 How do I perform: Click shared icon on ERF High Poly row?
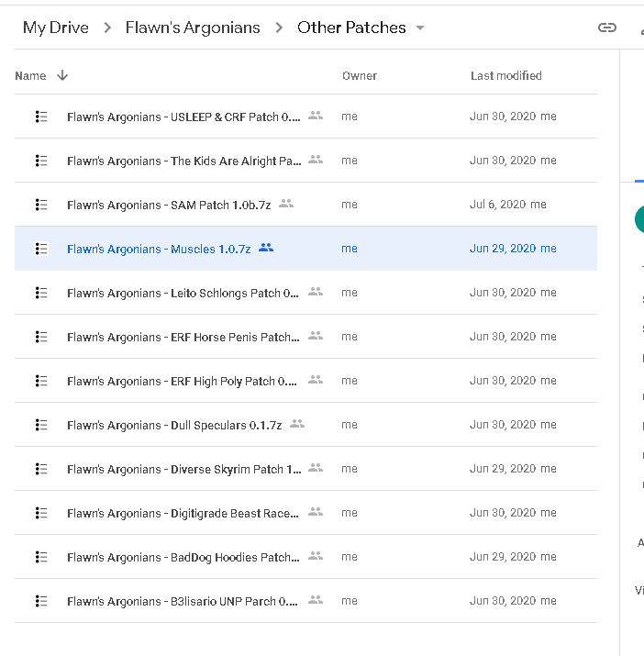(316, 380)
